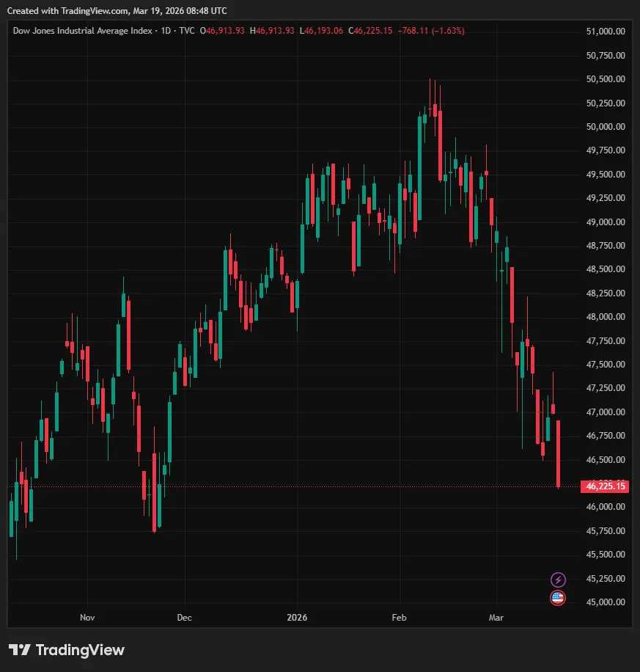Click the 48,000.00 price axis label

pos(606,317)
